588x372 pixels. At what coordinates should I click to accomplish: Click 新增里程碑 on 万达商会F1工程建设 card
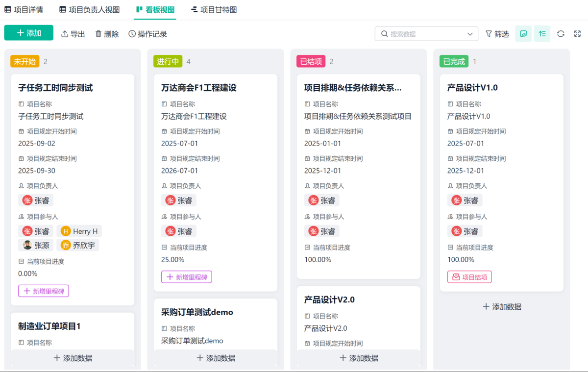tap(187, 277)
